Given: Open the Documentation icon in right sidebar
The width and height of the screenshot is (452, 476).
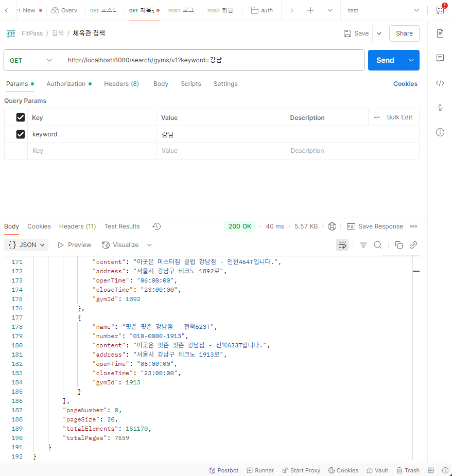Looking at the screenshot, I should (440, 33).
